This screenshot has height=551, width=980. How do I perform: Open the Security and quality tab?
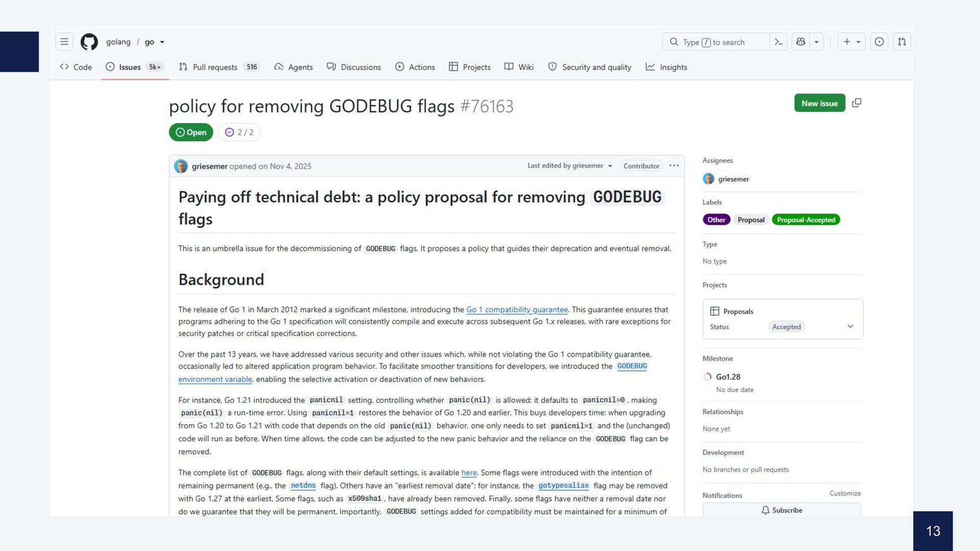point(590,67)
